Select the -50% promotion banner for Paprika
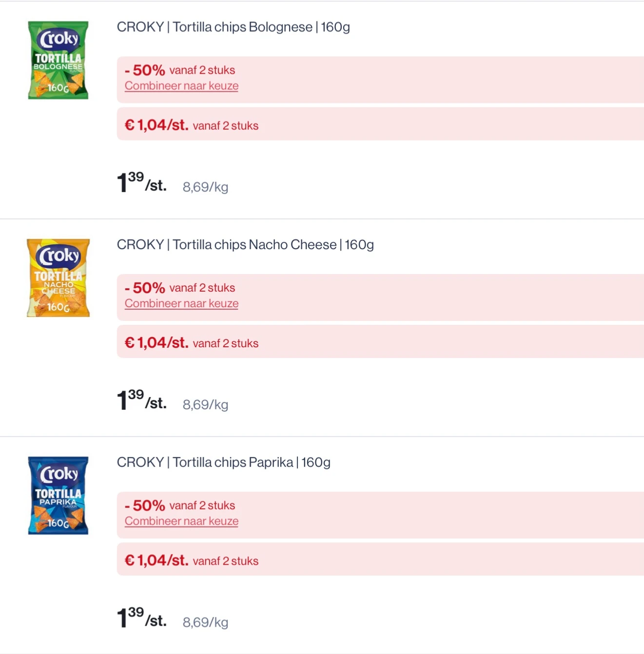The height and width of the screenshot is (654, 644). pos(144,505)
